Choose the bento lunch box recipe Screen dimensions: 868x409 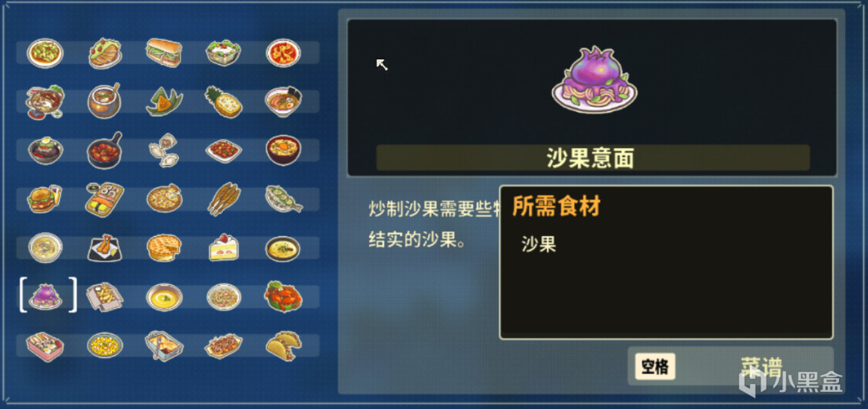45,345
